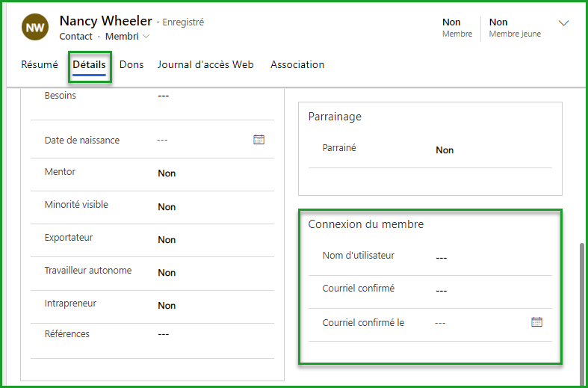Viewport: 588px width, 388px height.
Task: Click the Références input field
Action: tap(209, 334)
